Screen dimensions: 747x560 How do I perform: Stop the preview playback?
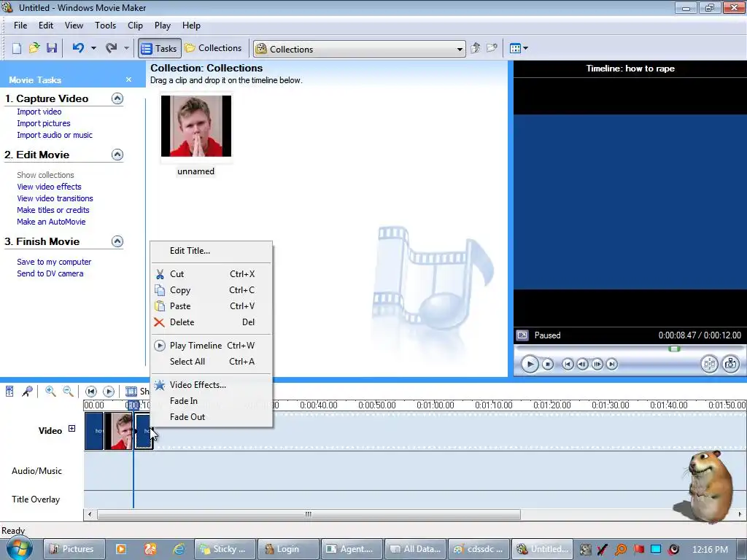(x=548, y=365)
